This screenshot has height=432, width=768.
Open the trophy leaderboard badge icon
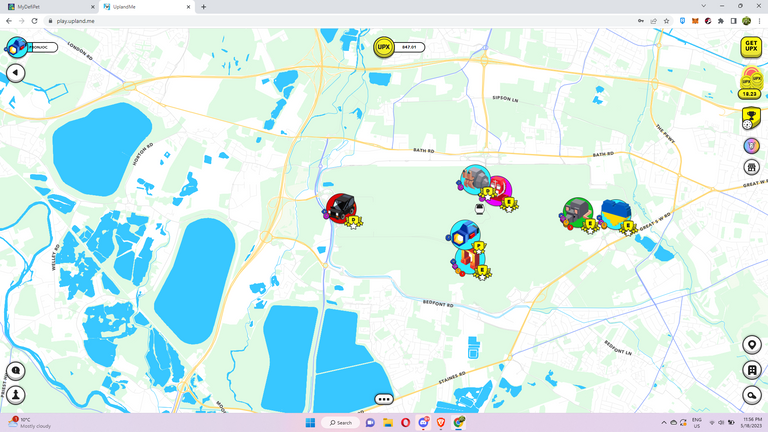coord(751,119)
